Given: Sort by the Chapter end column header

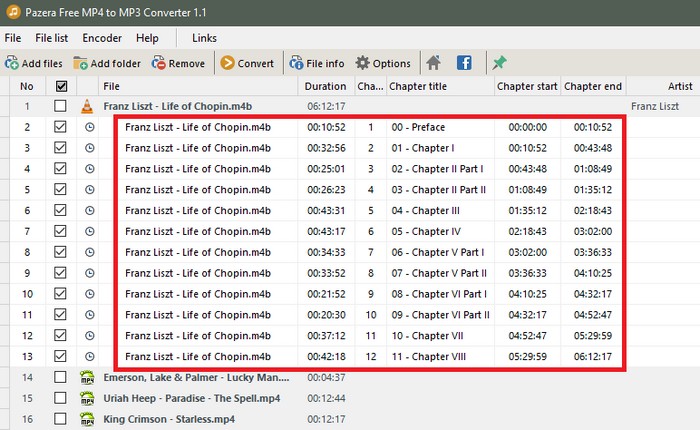Looking at the screenshot, I should pos(593,86).
